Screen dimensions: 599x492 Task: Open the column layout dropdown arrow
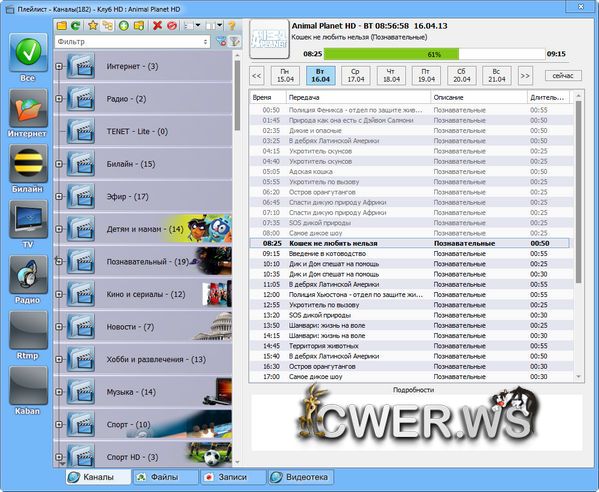[x=220, y=26]
